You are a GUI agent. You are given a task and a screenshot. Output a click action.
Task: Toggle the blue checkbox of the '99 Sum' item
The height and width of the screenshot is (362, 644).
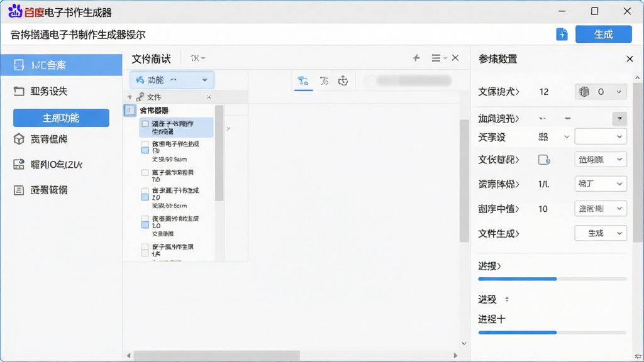(145, 150)
